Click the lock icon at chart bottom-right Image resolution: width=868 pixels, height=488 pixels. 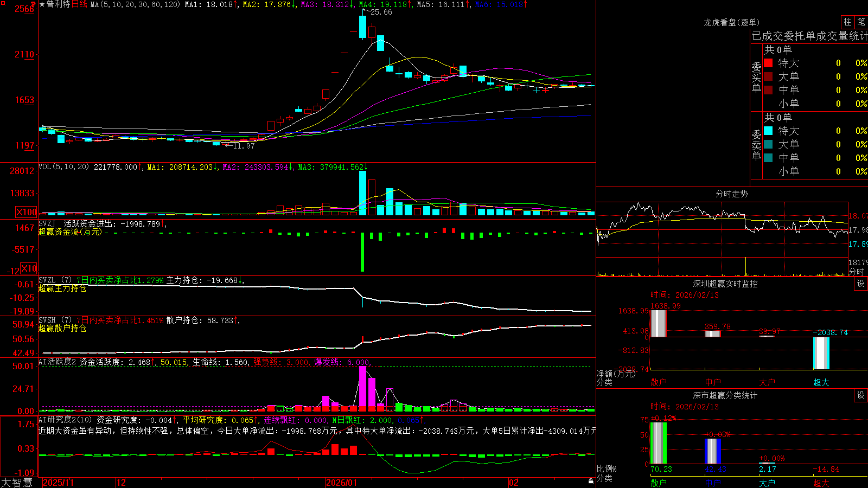[x=591, y=481]
